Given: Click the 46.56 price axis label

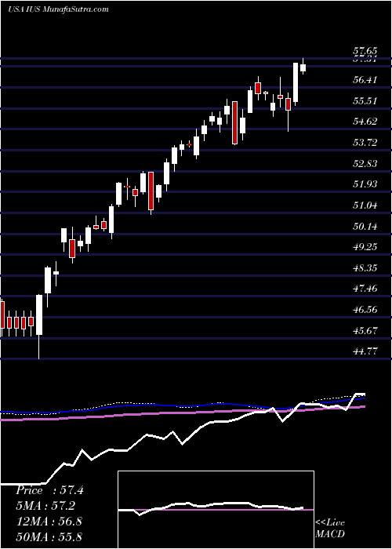Looking at the screenshot, I should (x=365, y=310).
